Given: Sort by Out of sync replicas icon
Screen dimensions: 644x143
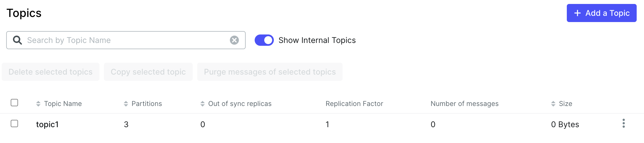Looking at the screenshot, I should click(x=202, y=104).
